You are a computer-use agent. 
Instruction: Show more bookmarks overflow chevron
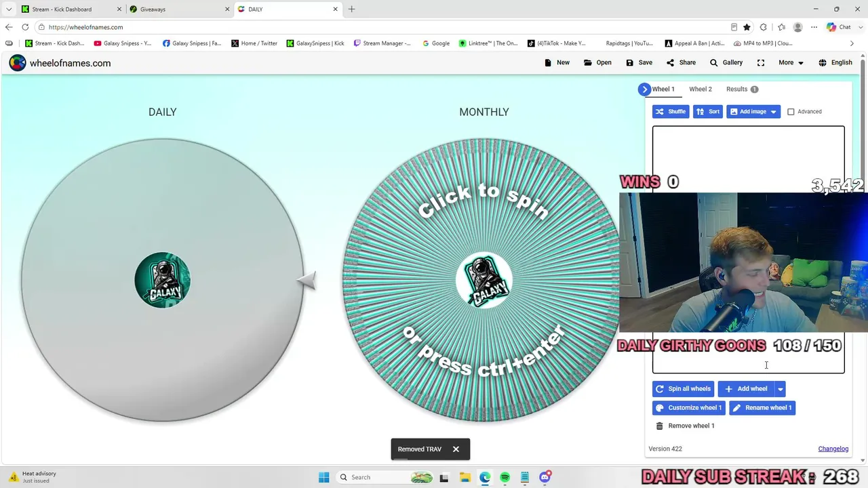(x=852, y=43)
